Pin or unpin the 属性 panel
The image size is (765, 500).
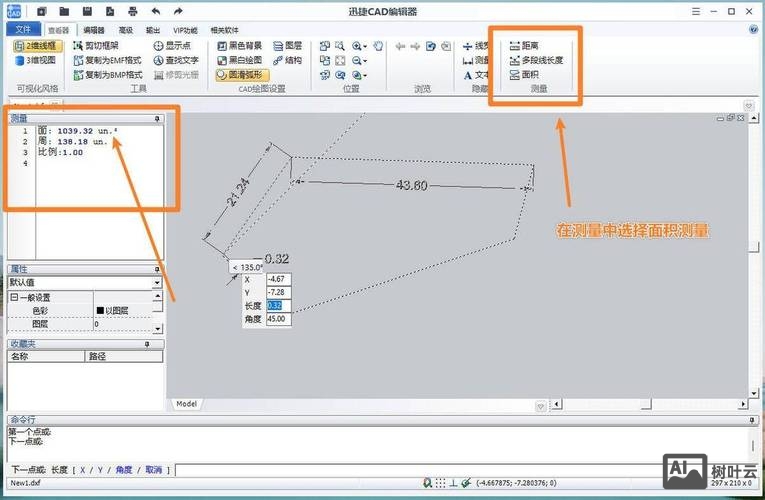point(157,269)
